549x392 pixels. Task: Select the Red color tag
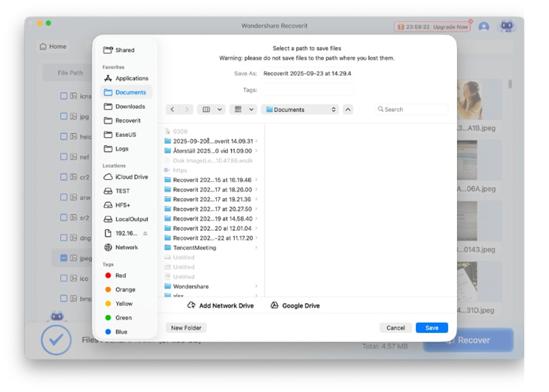click(x=120, y=276)
